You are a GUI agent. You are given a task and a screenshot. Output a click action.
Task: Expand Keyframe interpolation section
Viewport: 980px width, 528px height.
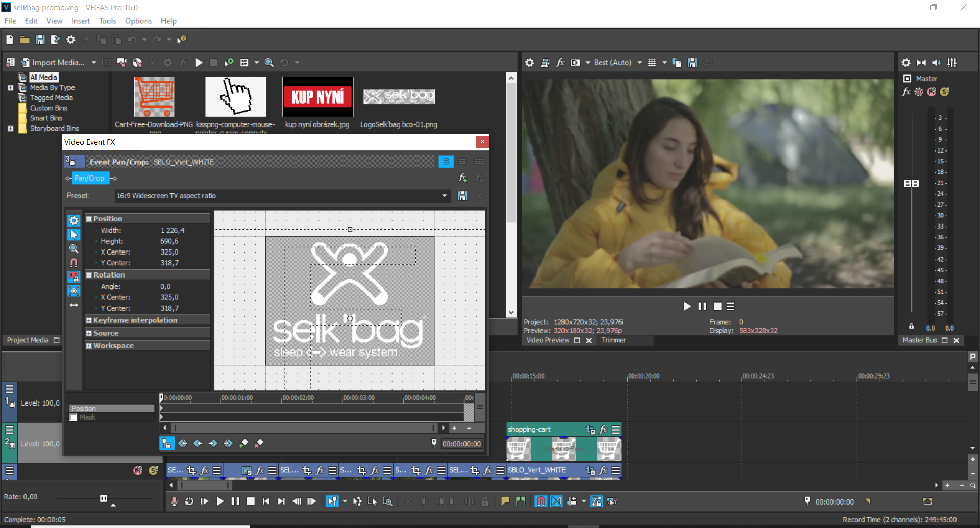(89, 320)
